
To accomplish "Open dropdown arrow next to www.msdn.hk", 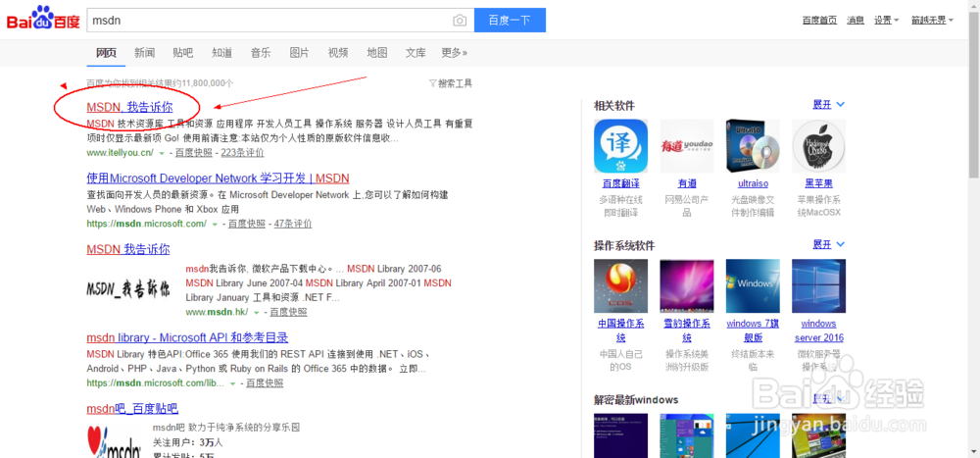I will (256, 312).
